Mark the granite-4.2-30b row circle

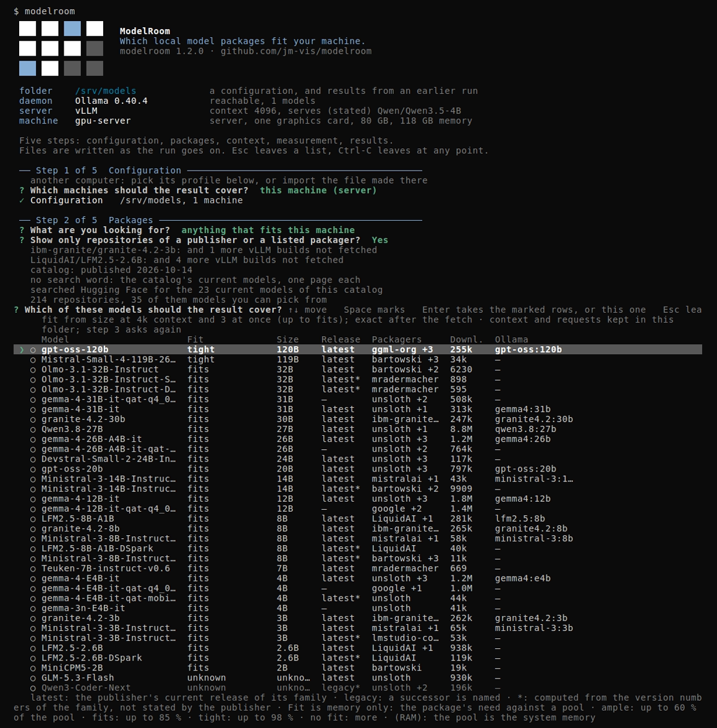coord(33,420)
